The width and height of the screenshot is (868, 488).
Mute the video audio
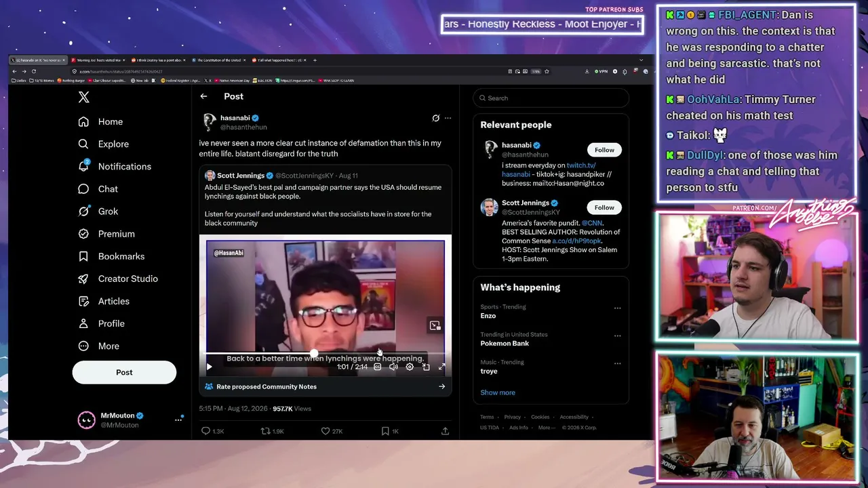point(393,367)
